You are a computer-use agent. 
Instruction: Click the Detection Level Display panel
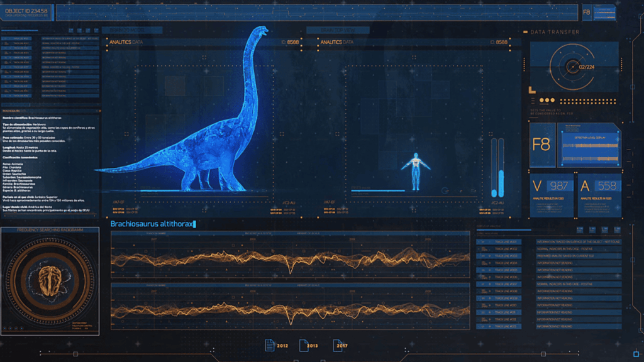point(590,146)
